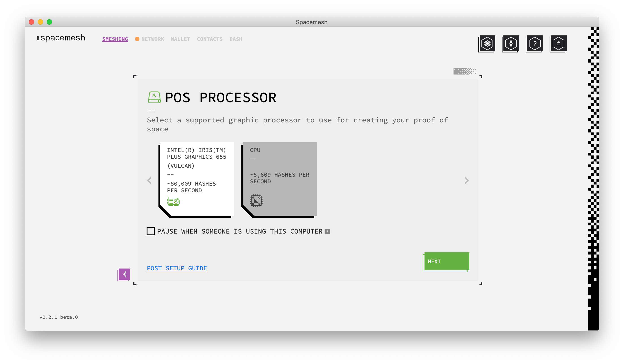The height and width of the screenshot is (364, 624).
Task: Select the CPU processor card
Action: point(279,180)
